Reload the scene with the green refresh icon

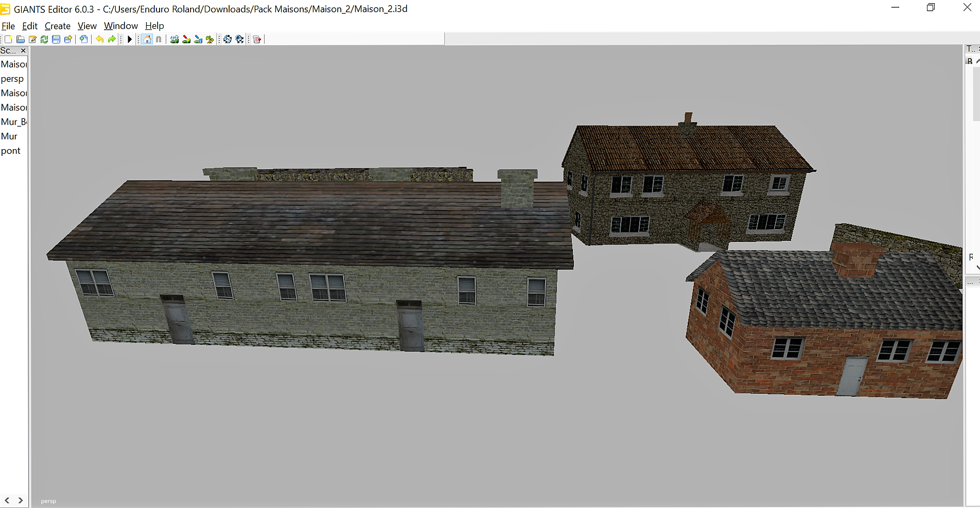click(44, 39)
